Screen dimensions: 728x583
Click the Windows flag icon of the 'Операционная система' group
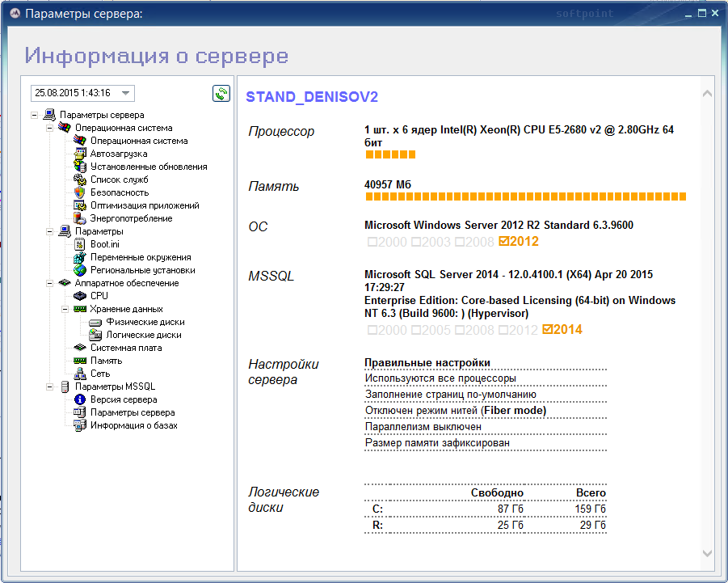tap(65, 127)
